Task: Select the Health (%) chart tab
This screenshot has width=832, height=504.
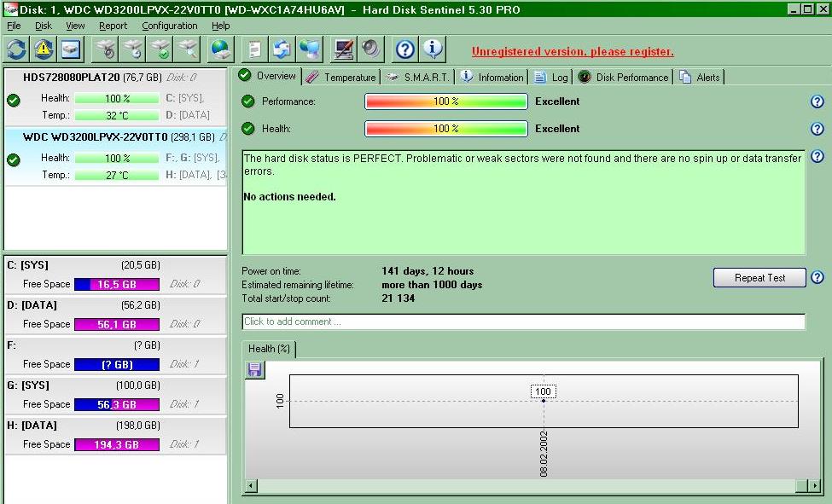Action: pyautogui.click(x=269, y=349)
